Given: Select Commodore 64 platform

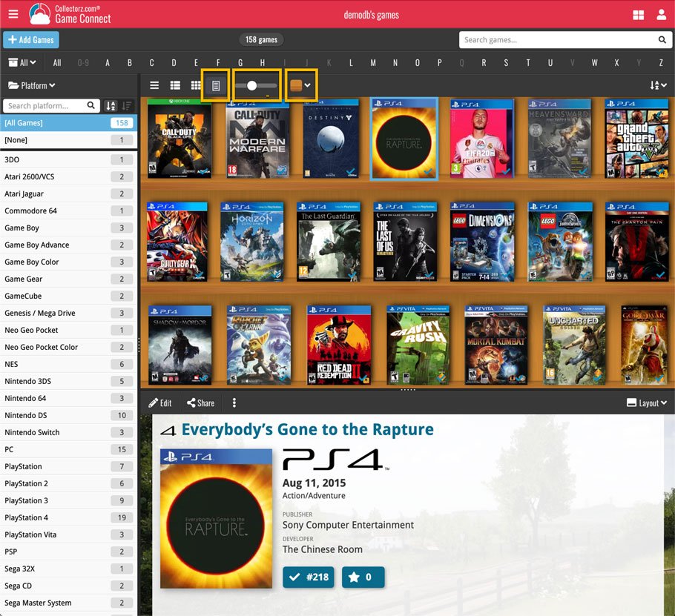Looking at the screenshot, I should click(x=68, y=211).
